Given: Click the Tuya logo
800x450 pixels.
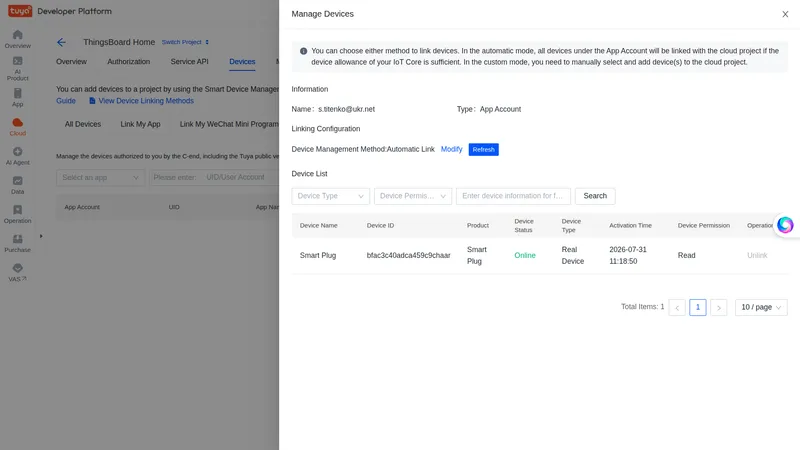Looking at the screenshot, I should tap(20, 11).
